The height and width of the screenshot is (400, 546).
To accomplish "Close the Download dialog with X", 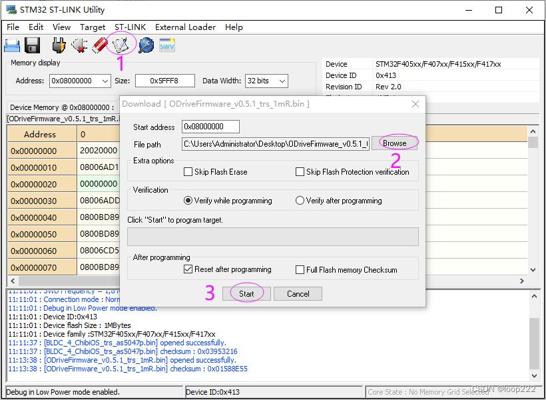I will click(x=415, y=104).
